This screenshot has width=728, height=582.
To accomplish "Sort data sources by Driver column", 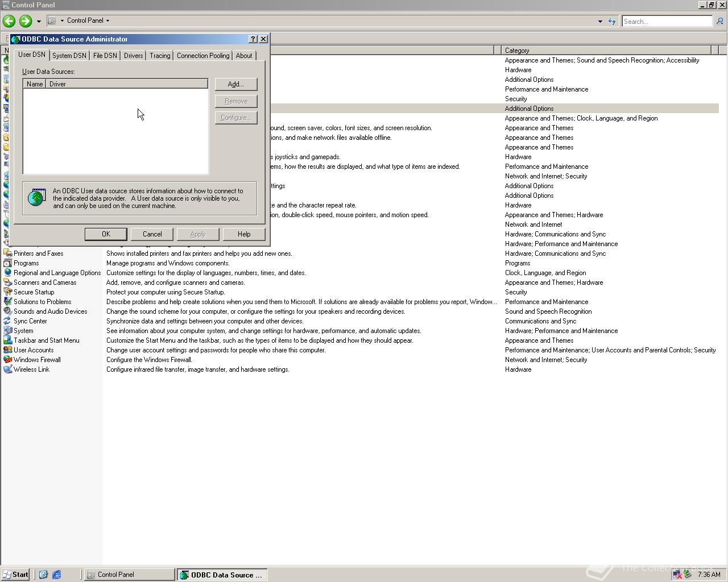I will tap(127, 84).
